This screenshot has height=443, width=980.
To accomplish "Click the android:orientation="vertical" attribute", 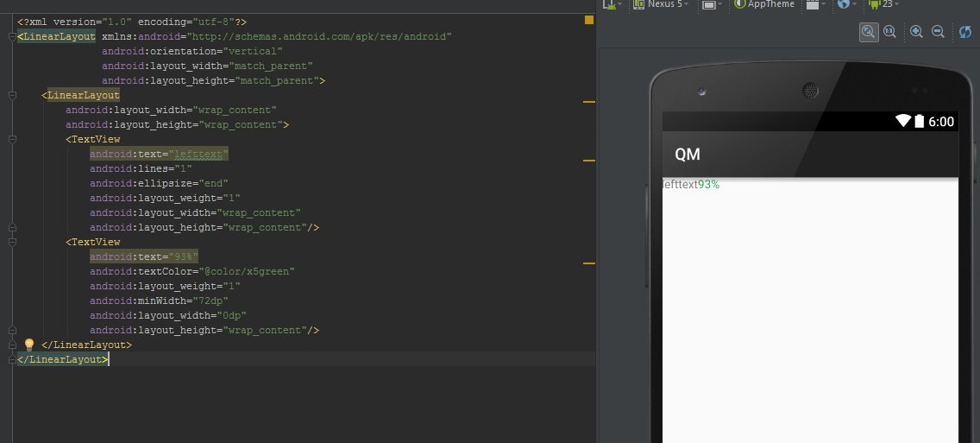I will tap(192, 51).
